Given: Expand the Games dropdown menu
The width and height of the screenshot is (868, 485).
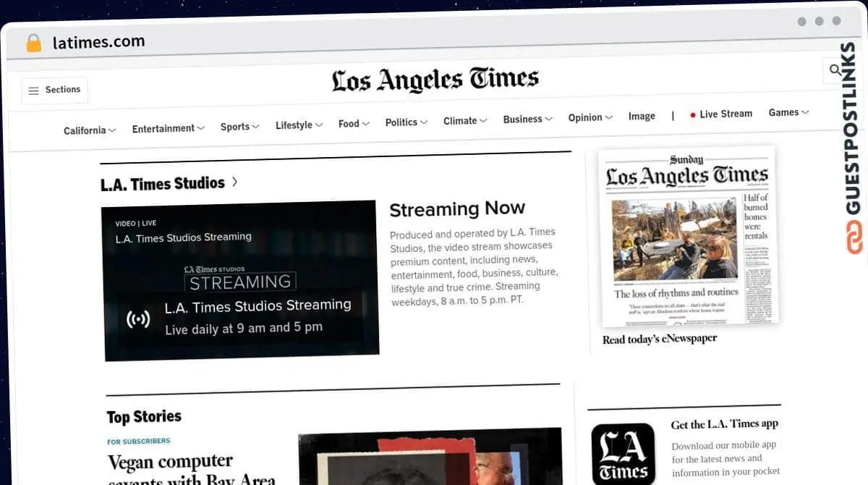Looking at the screenshot, I should point(788,112).
